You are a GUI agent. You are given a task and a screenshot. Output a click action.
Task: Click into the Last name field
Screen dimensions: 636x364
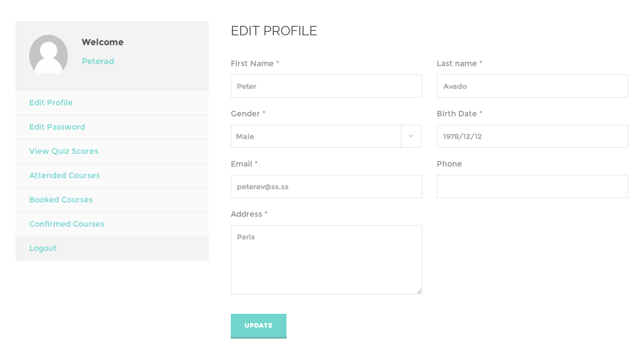click(x=532, y=86)
